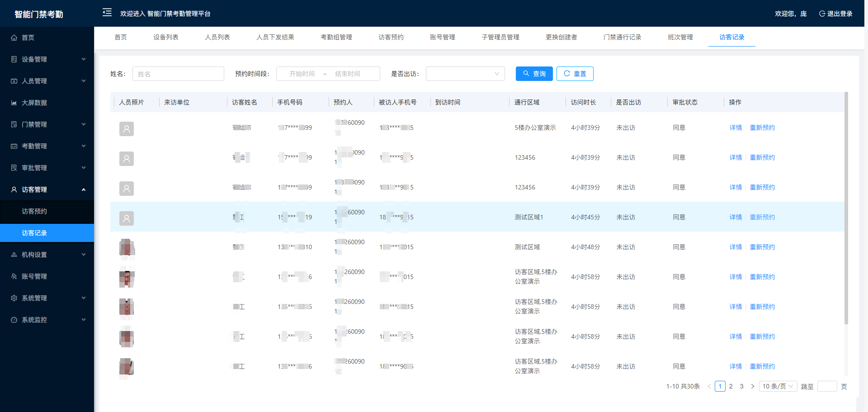Click the search magnifier icon in 查询 button
Viewport: 868px width, 412px height.
[x=526, y=73]
